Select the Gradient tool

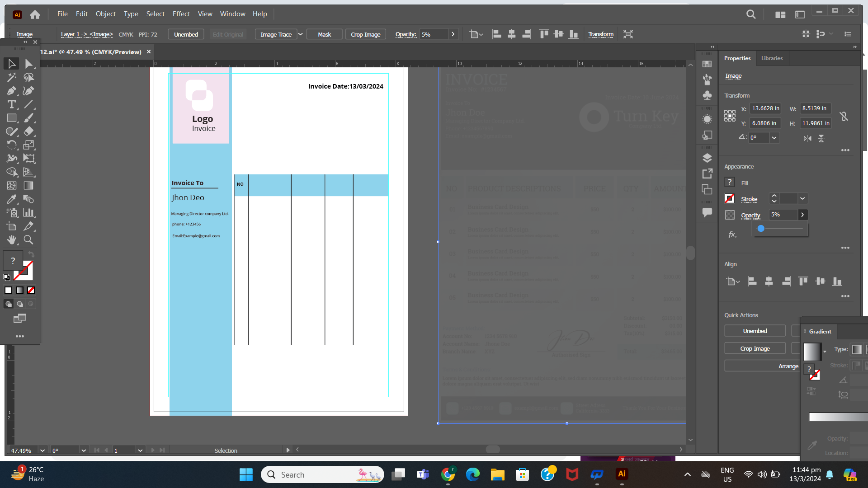coord(29,186)
